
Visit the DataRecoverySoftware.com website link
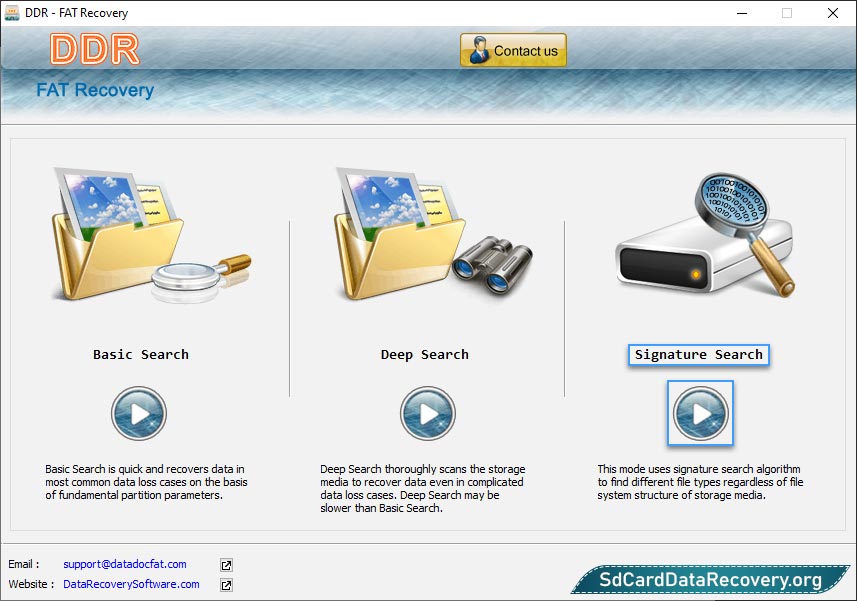(131, 584)
